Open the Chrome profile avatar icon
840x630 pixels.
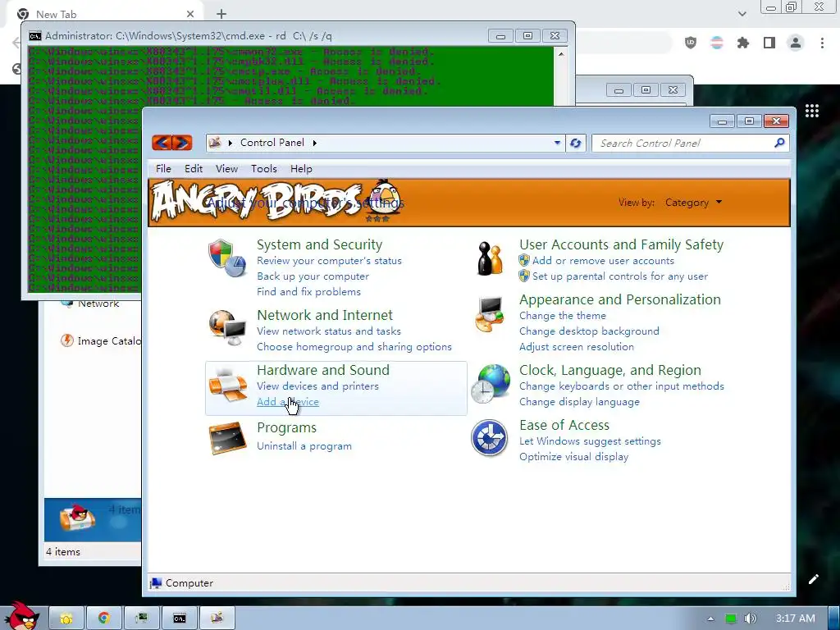(x=796, y=43)
